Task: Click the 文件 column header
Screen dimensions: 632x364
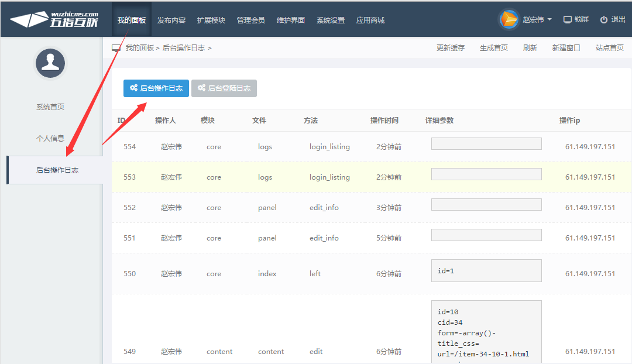Action: coord(259,121)
